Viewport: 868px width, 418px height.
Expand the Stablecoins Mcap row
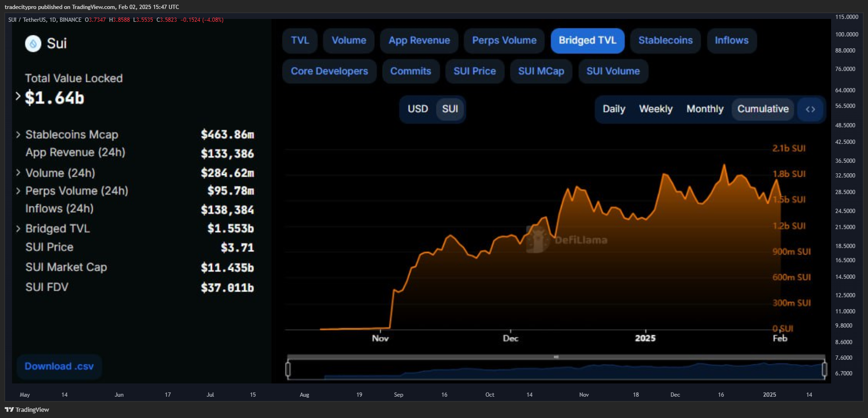click(18, 134)
